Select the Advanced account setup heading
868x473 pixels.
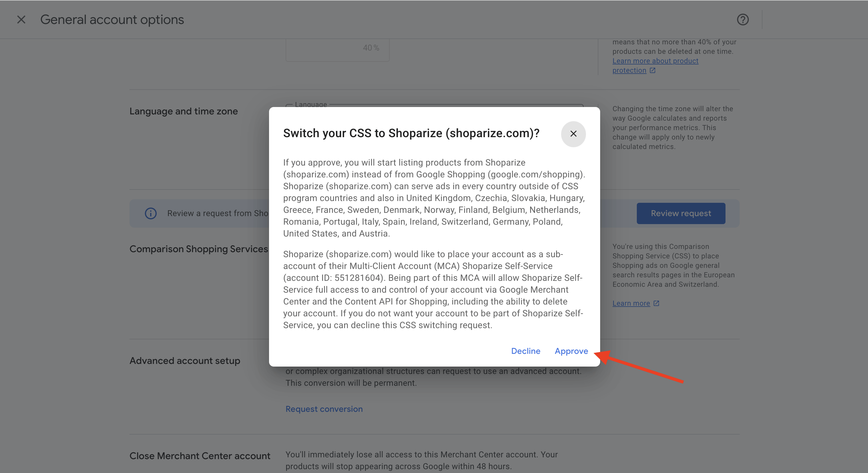pyautogui.click(x=185, y=360)
